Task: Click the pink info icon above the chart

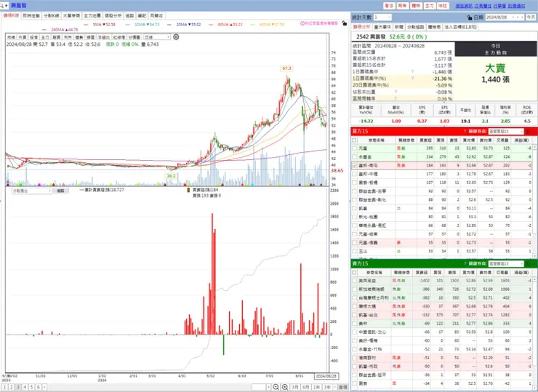Action: (302, 24)
